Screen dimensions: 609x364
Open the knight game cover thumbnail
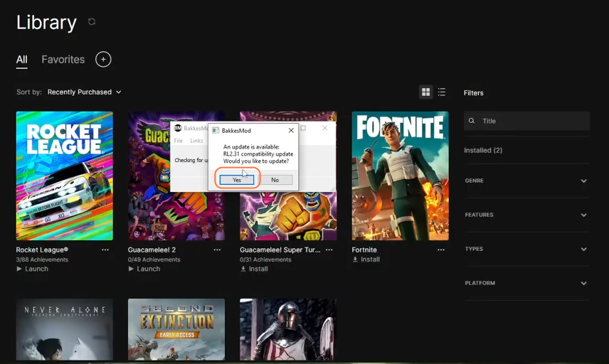point(288,329)
